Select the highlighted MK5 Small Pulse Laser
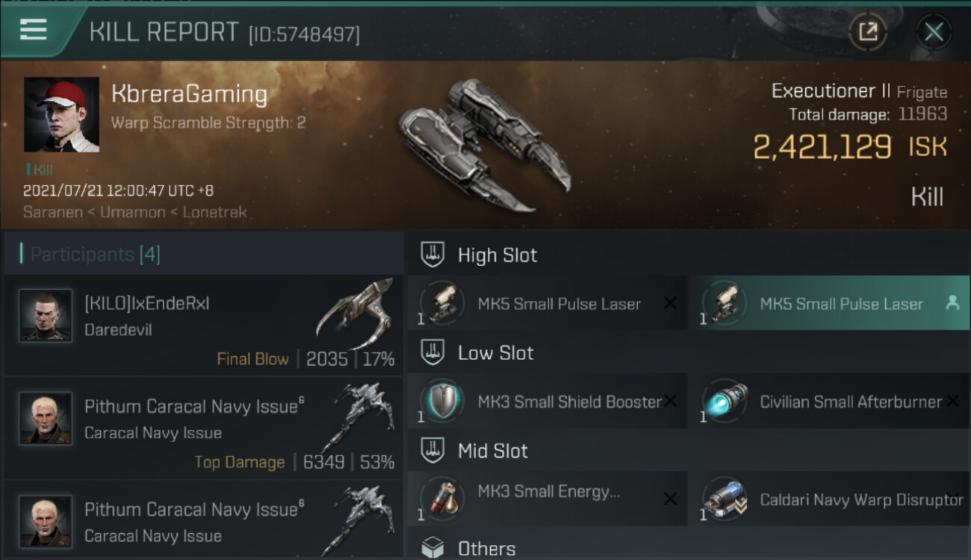This screenshot has width=971, height=560. [x=828, y=303]
